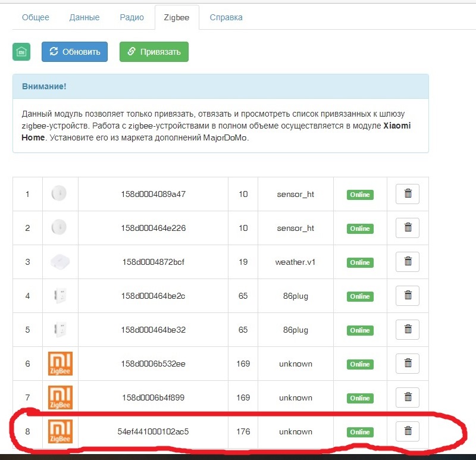Image resolution: width=476 pixels, height=460 pixels.
Task: Click Mi ZigBee logo in row 158d0006b532ee
Action: click(61, 364)
